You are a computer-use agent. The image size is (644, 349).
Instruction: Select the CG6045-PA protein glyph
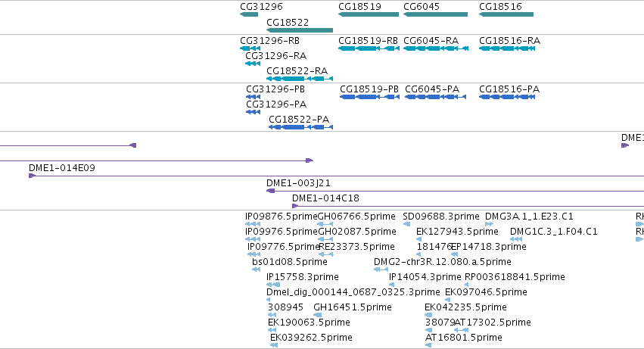tap(435, 97)
